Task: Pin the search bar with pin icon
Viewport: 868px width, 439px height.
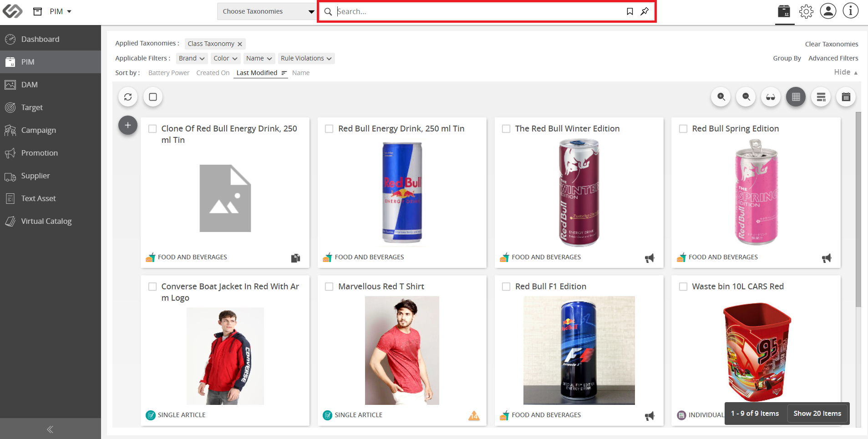Action: 645,11
